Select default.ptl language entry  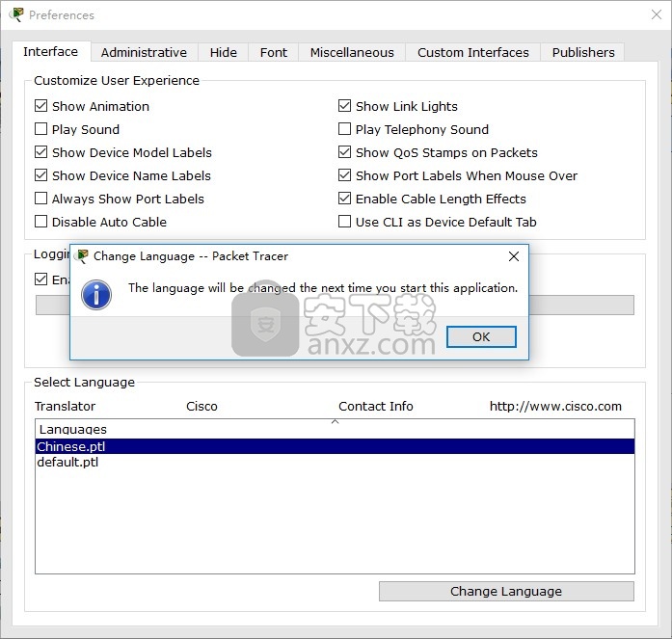coord(335,462)
